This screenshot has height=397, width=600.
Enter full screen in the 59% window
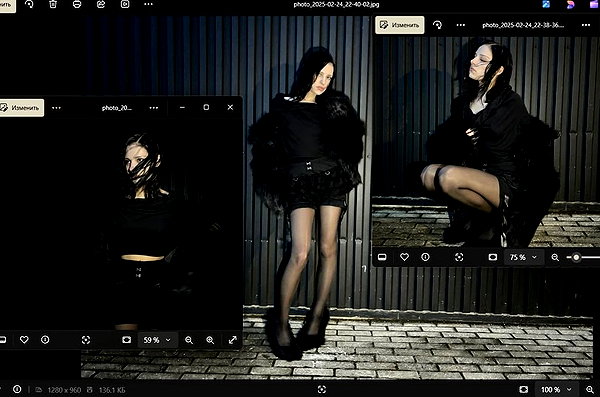tap(232, 340)
